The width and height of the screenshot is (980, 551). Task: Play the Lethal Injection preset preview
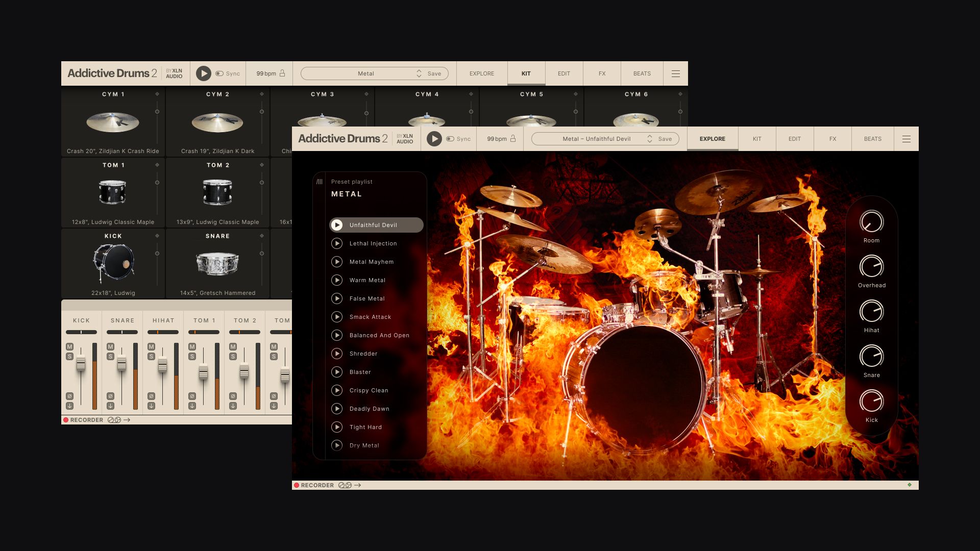(x=337, y=243)
